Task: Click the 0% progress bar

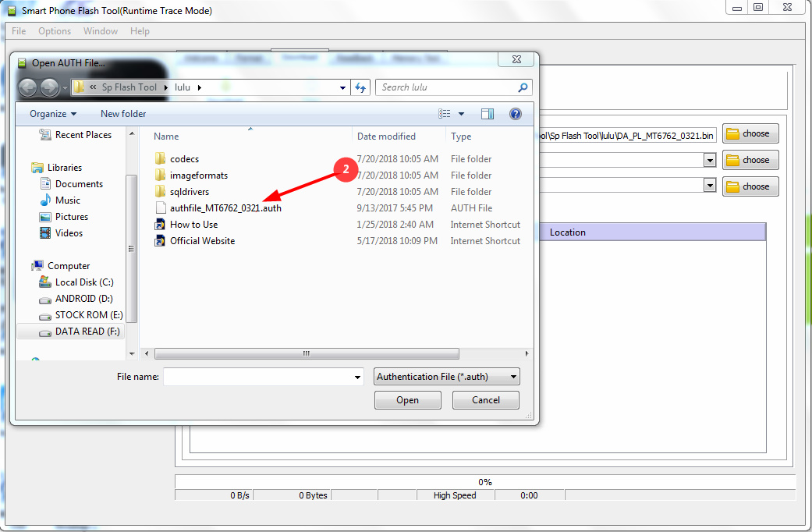Action: tap(484, 482)
